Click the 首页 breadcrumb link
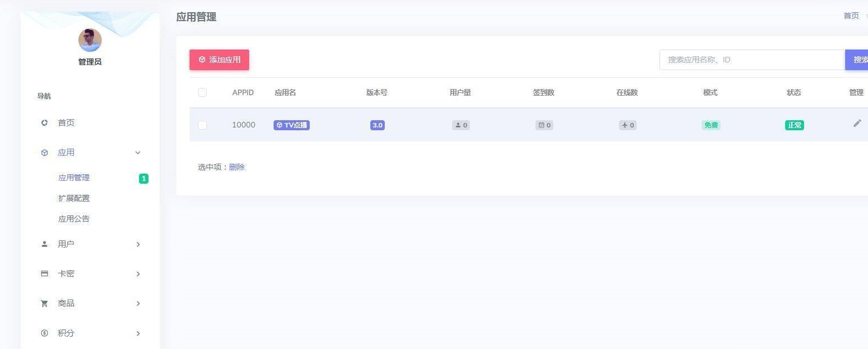Image resolution: width=868 pixels, height=349 pixels. pyautogui.click(x=851, y=16)
